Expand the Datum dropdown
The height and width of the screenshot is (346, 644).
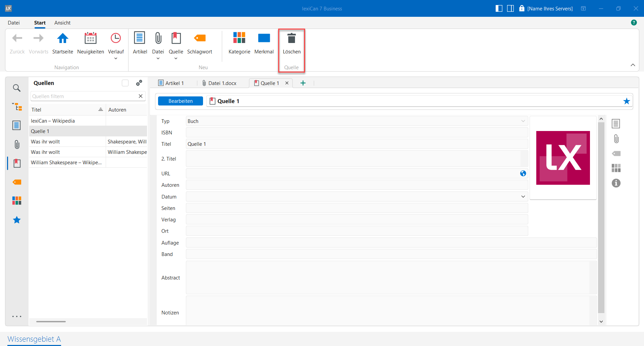click(x=523, y=197)
